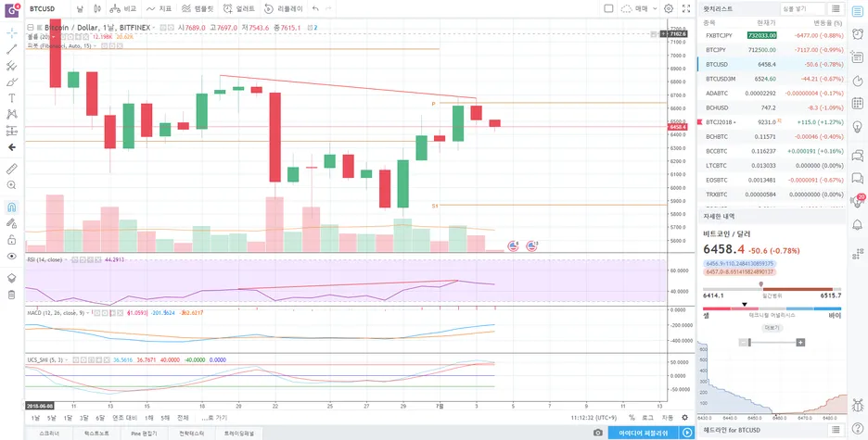
Task: Toggle stay in drawing mode
Action: pos(12,223)
